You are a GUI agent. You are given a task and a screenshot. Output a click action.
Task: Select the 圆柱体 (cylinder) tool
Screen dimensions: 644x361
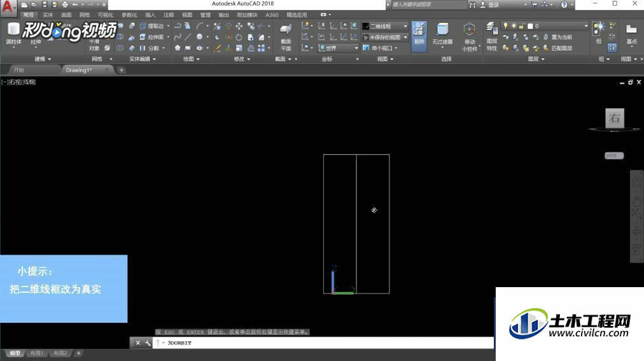(13, 34)
